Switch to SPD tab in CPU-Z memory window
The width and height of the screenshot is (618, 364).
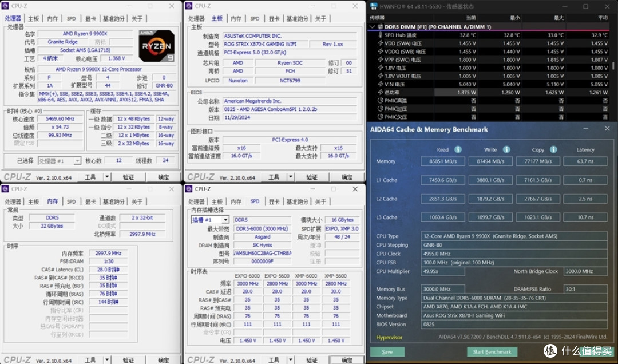[72, 201]
